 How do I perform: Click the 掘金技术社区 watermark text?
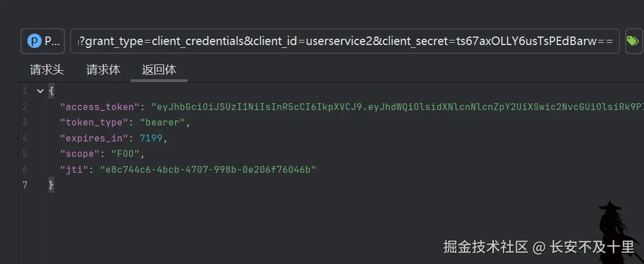point(485,247)
